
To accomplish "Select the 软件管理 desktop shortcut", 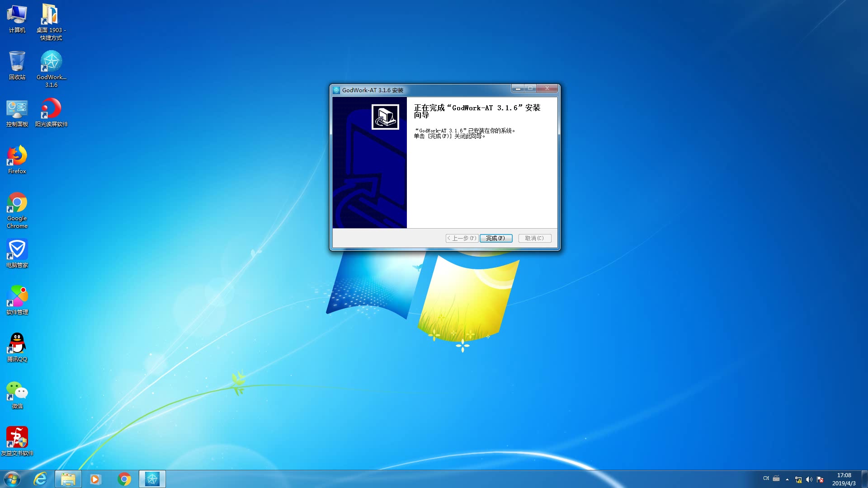I will coord(17,300).
